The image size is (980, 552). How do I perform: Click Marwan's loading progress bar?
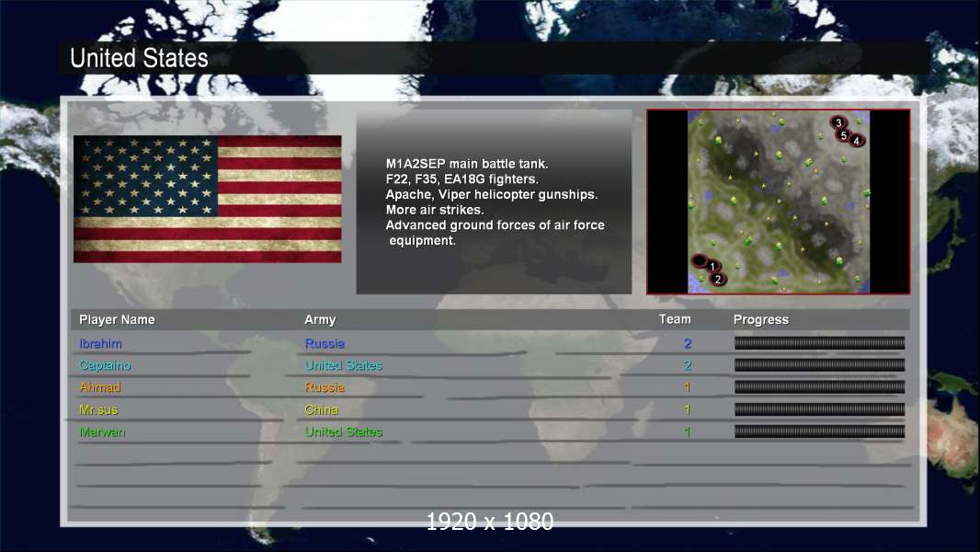click(x=819, y=431)
